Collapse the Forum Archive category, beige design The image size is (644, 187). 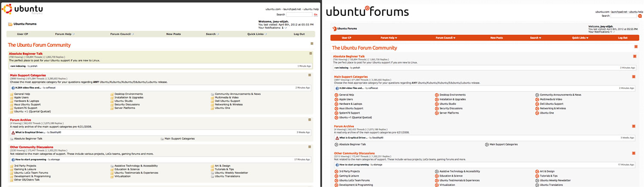pos(309,120)
